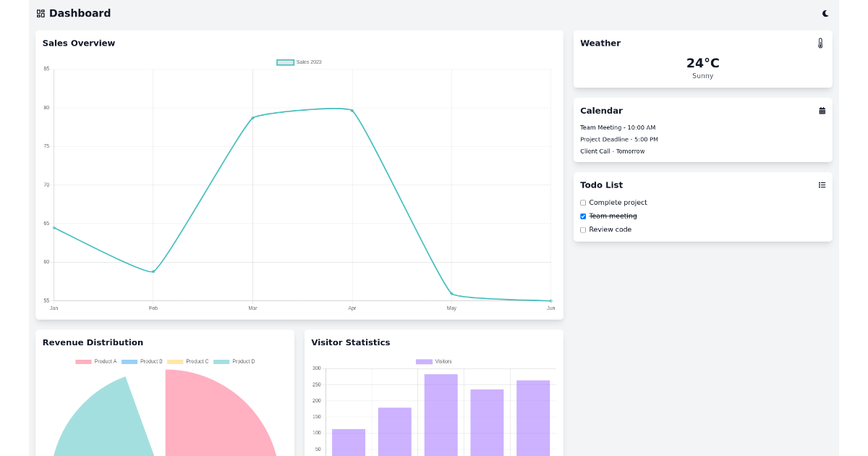Viewport: 868px width, 456px height.
Task: Select the Client Call - Tomorrow entry
Action: [610, 151]
